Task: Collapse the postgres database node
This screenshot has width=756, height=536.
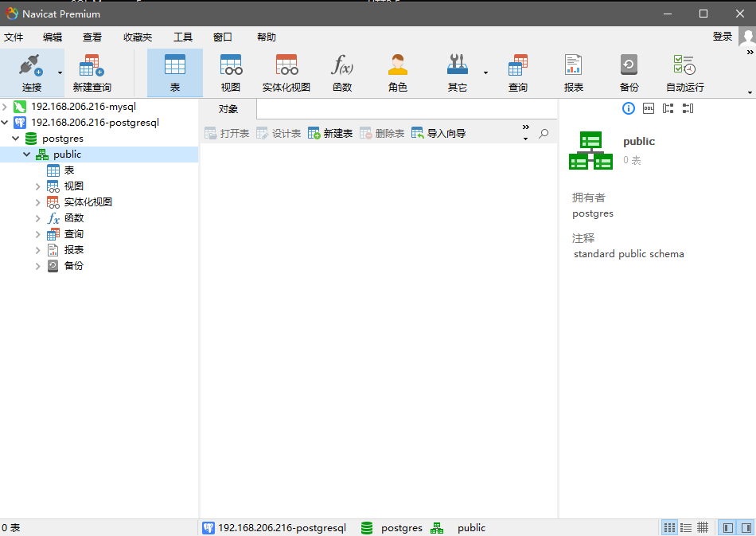Action: pos(15,139)
